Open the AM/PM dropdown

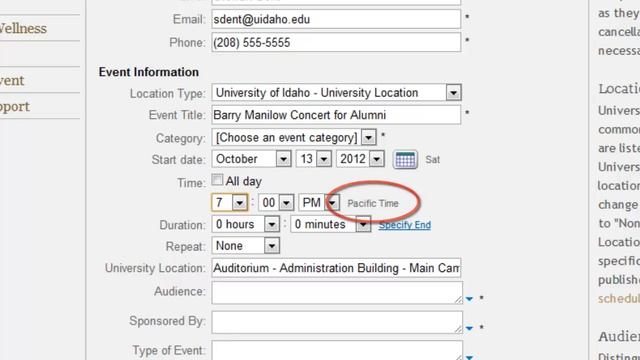click(319, 202)
